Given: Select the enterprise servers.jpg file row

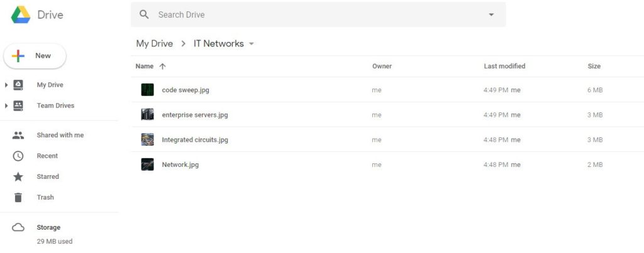Looking at the screenshot, I should click(387, 115).
